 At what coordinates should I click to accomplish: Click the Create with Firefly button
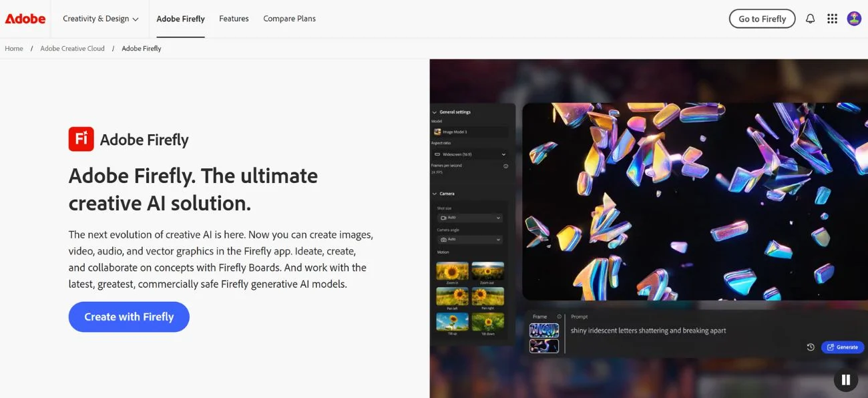129,317
